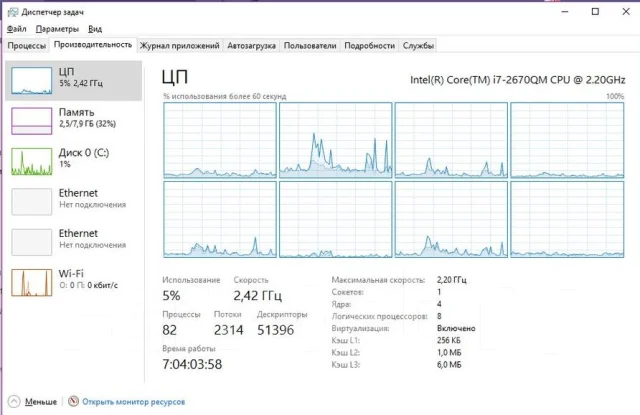
Task: Open the Параметры menu
Action: click(57, 29)
